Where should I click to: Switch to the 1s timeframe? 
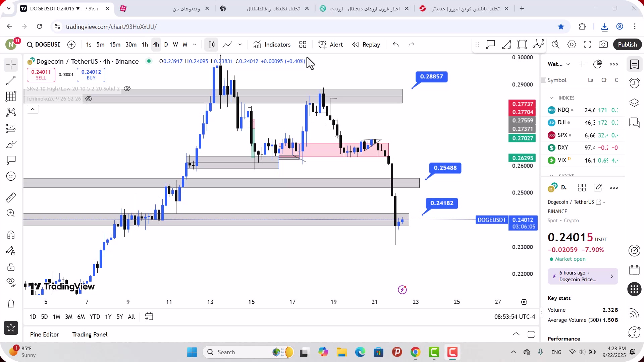coord(89,45)
